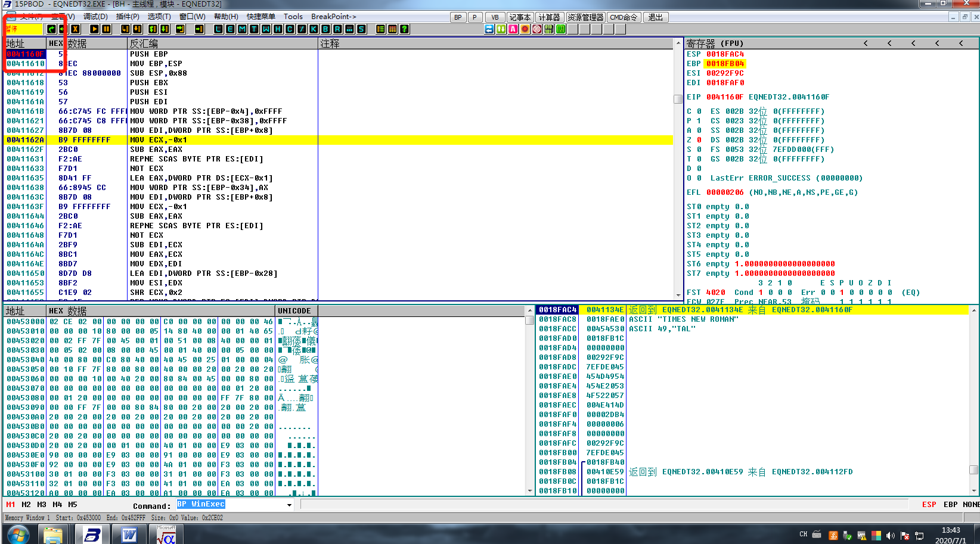Viewport: 980px width, 544px height.
Task: Click the Step Into toolbar icon
Action: coord(125,29)
